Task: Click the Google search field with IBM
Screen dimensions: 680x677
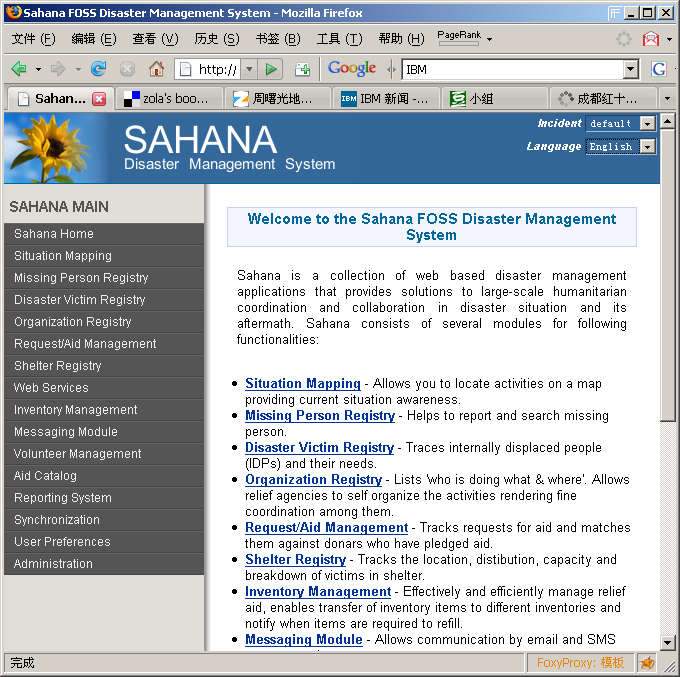Action: tap(512, 69)
